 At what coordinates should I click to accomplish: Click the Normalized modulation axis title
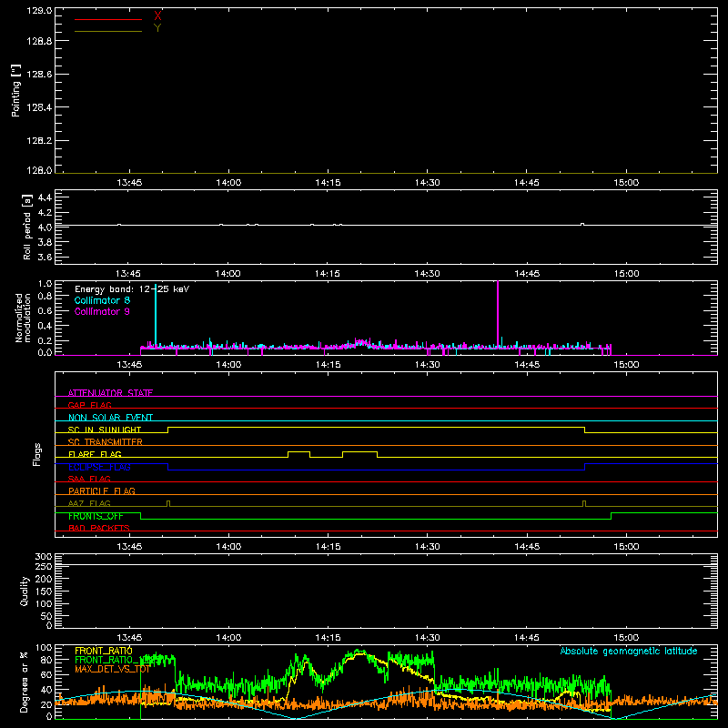tap(23, 318)
